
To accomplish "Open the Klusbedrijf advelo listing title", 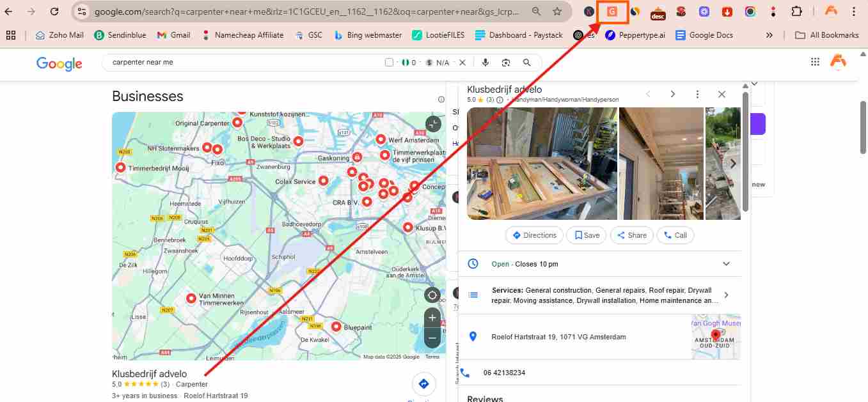I will [x=150, y=374].
